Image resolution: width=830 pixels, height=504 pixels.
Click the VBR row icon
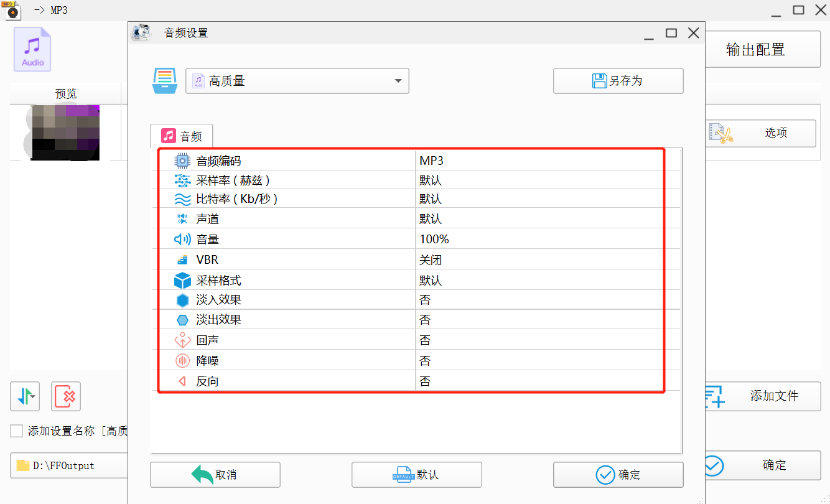(x=182, y=260)
